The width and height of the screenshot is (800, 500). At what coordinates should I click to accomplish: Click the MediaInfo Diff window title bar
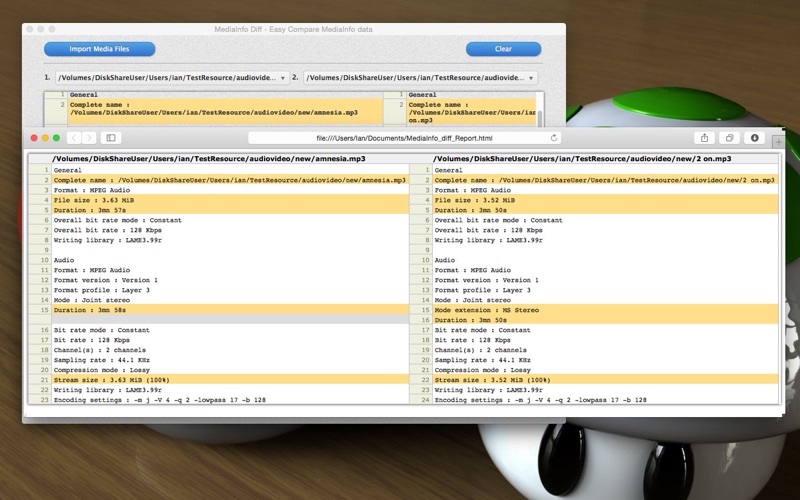point(293,29)
